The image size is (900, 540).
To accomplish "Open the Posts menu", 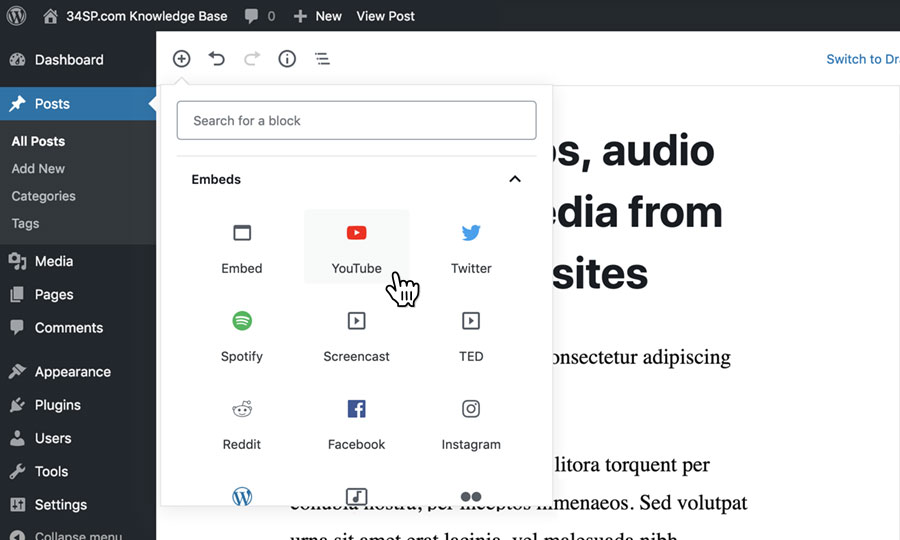I will click(77, 104).
